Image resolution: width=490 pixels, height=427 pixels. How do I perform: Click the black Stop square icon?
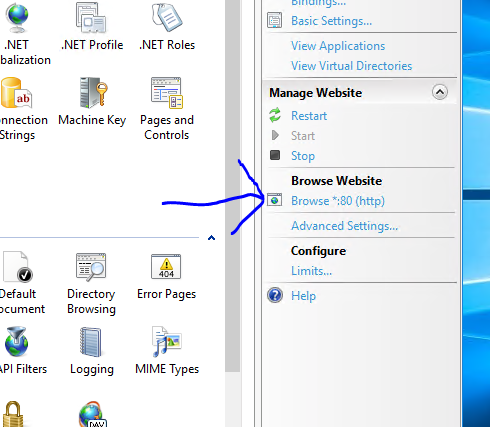275,155
